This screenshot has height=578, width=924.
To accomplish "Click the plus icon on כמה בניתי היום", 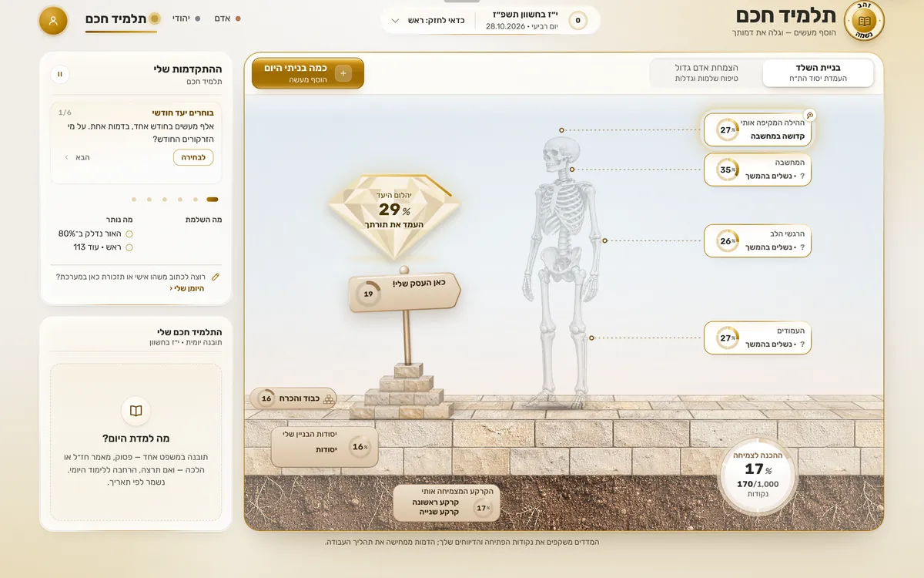I will (343, 73).
